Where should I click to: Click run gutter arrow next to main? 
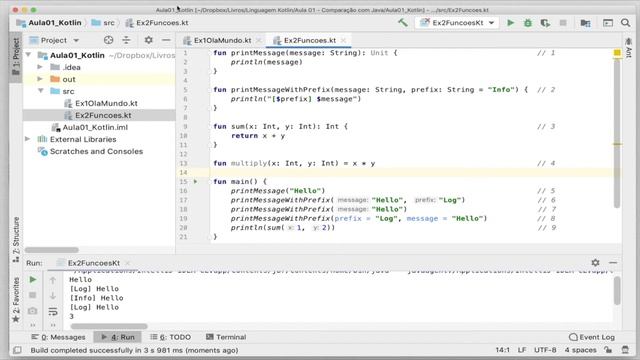click(196, 181)
